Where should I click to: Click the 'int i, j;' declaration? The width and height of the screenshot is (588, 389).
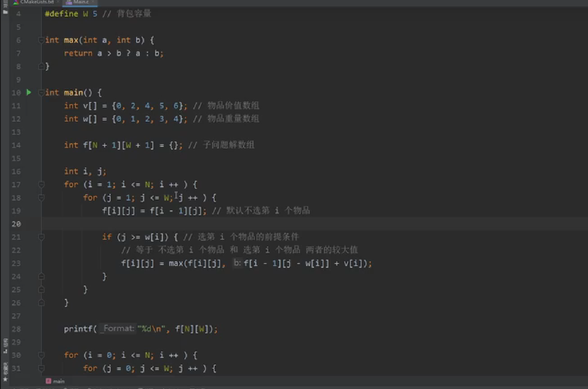coord(85,171)
